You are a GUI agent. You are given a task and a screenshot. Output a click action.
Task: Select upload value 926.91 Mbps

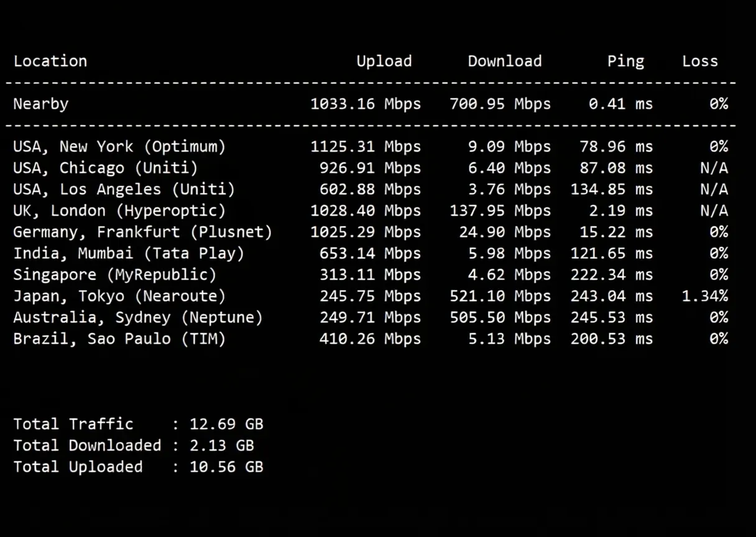tap(371, 168)
